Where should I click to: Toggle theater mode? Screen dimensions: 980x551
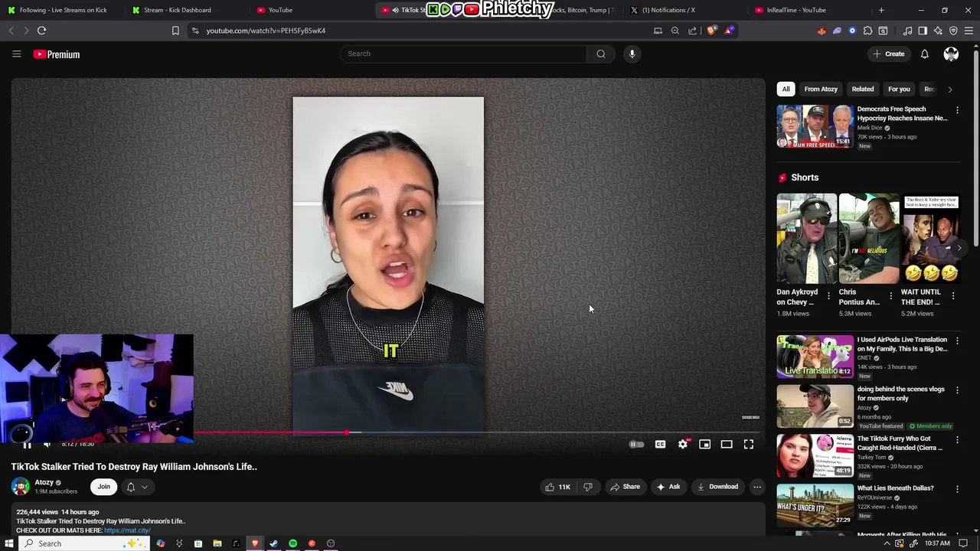[x=727, y=445]
